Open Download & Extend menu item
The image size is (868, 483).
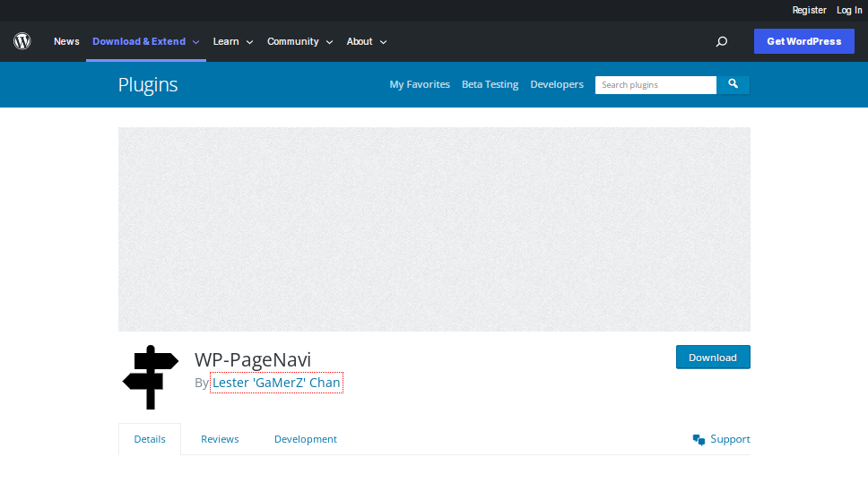tap(139, 41)
